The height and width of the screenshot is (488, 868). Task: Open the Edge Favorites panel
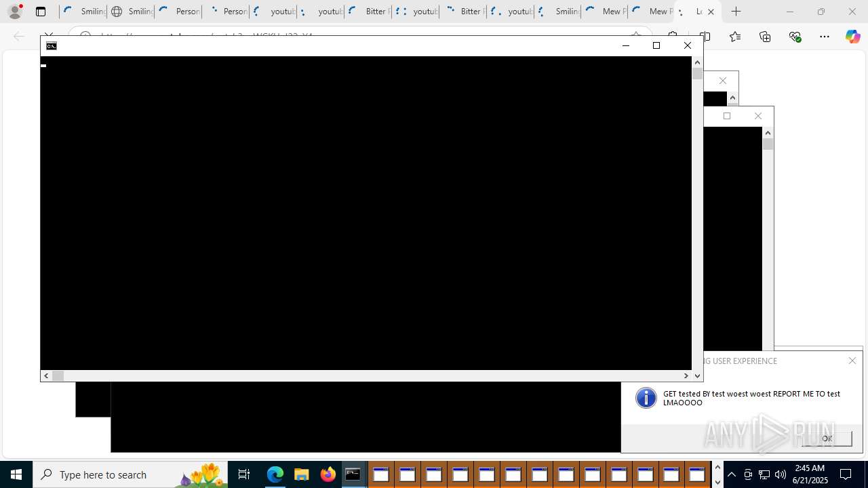pyautogui.click(x=735, y=37)
